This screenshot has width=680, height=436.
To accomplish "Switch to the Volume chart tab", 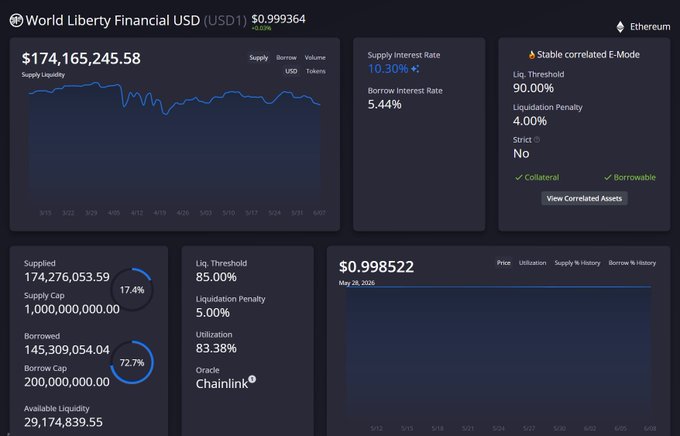I will pos(315,58).
